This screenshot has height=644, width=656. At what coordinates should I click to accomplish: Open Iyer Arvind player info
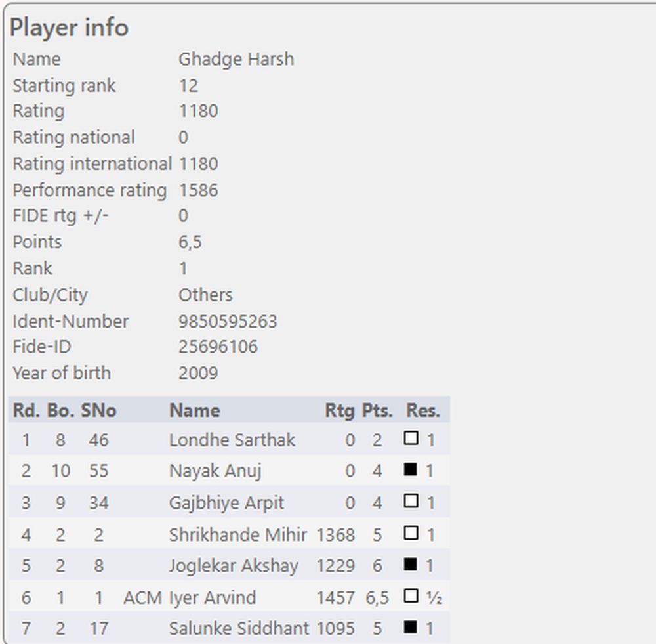click(213, 597)
